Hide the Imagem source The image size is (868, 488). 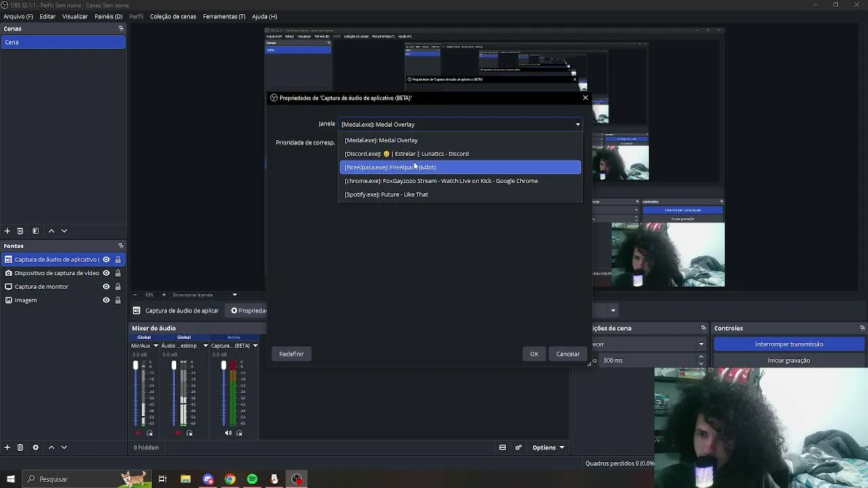coord(106,300)
